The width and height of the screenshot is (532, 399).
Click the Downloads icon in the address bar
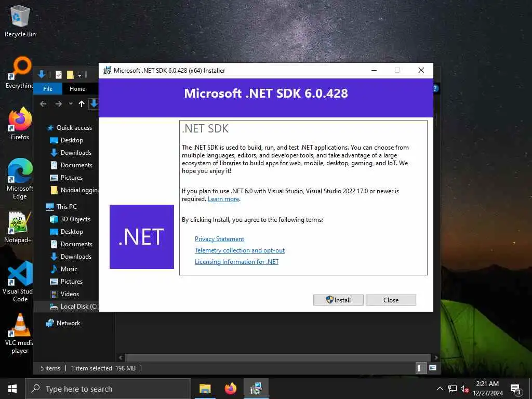click(94, 104)
